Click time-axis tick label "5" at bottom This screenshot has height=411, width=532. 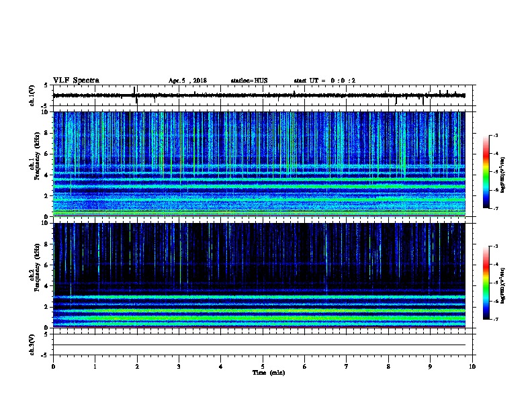[263, 366]
